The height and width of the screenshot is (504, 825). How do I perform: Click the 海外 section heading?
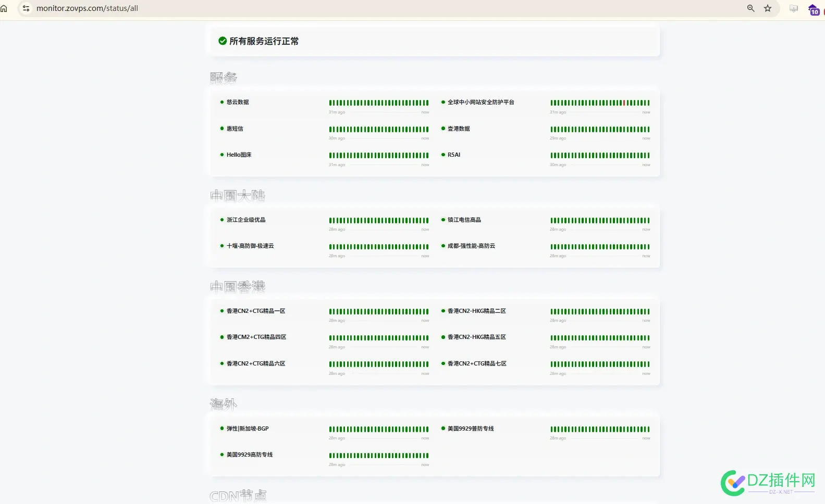point(224,404)
